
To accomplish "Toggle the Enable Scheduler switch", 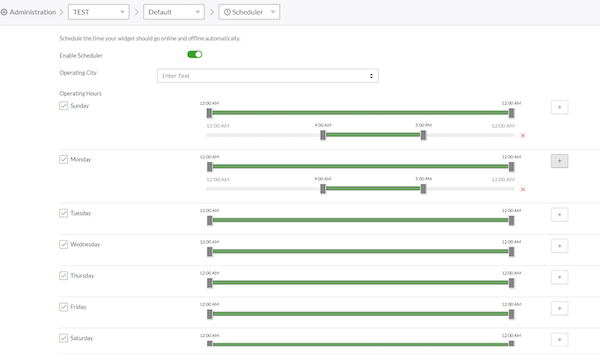I will click(x=195, y=55).
